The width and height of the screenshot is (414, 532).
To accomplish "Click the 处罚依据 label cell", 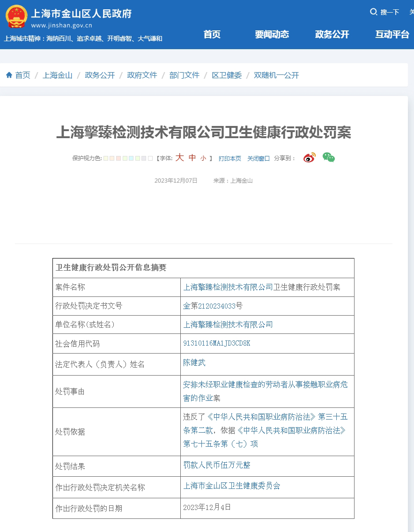I will coord(117,432).
